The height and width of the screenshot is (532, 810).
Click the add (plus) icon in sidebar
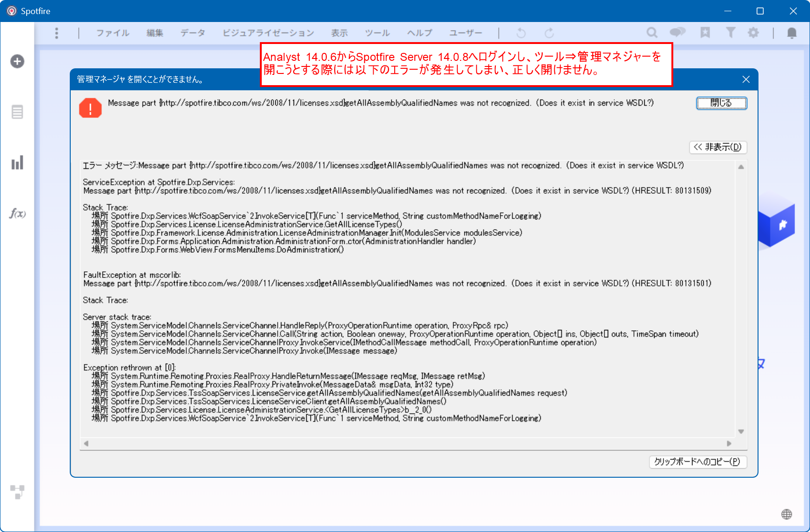coord(17,61)
